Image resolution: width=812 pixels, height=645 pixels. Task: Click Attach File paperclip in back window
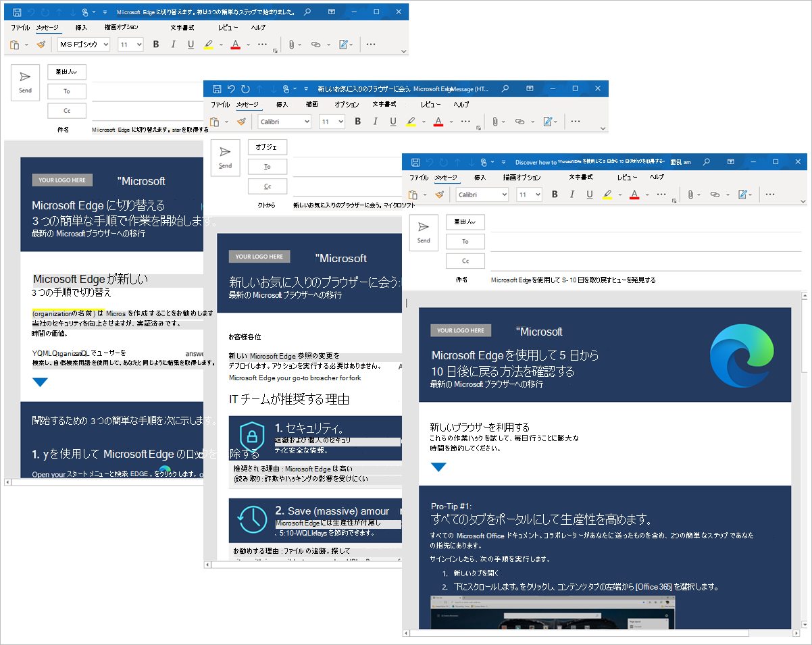pyautogui.click(x=291, y=45)
